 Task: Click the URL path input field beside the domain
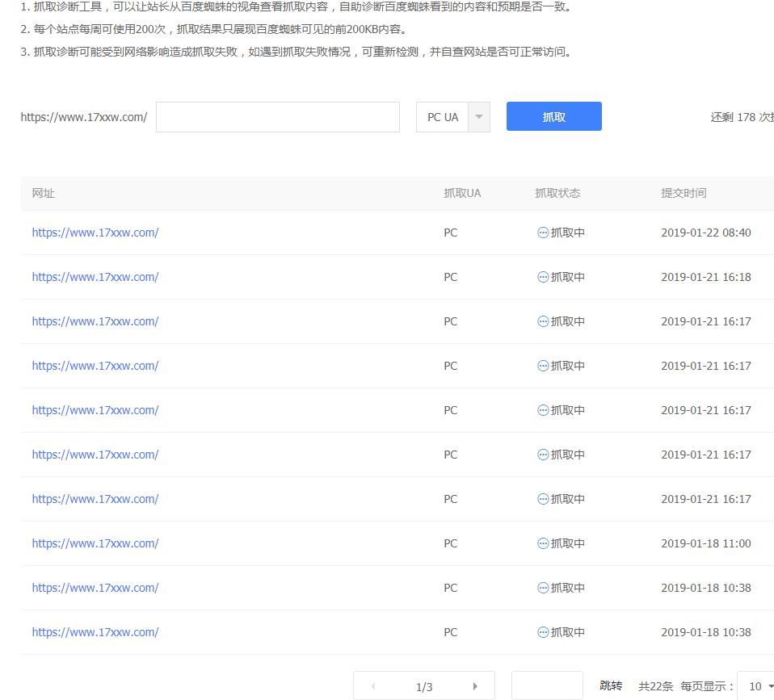click(277, 116)
